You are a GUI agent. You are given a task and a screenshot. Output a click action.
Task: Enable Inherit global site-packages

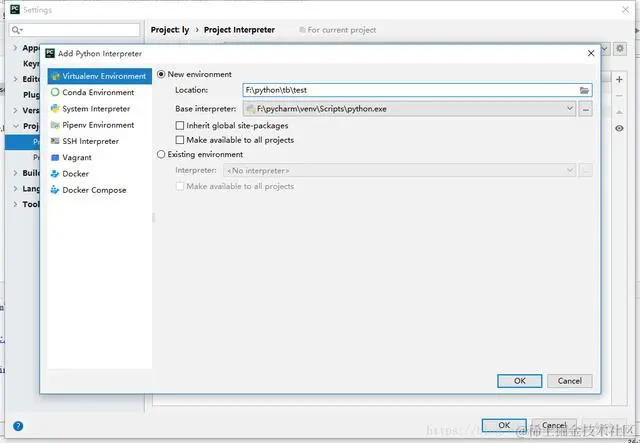[x=180, y=125]
